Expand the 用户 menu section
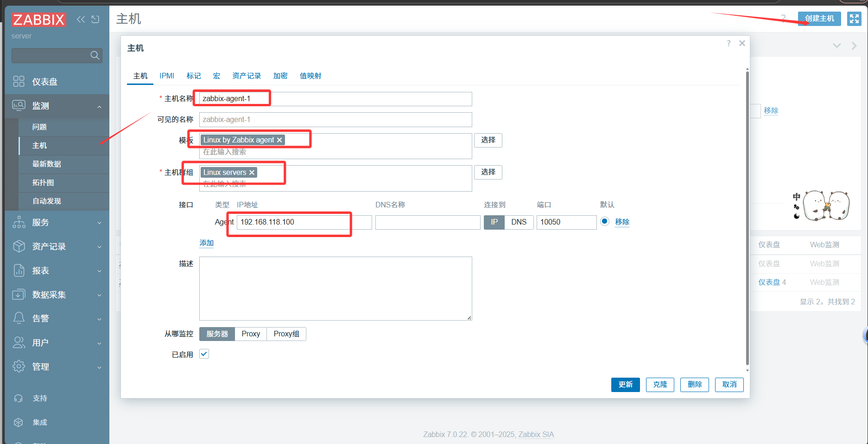The height and width of the screenshot is (444, 868). [x=99, y=343]
